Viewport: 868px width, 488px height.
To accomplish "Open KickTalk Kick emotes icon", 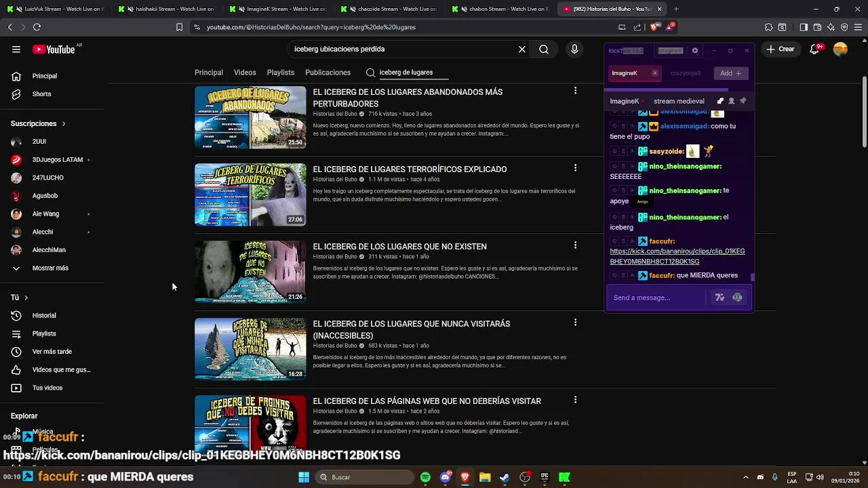I will pyautogui.click(x=737, y=298).
